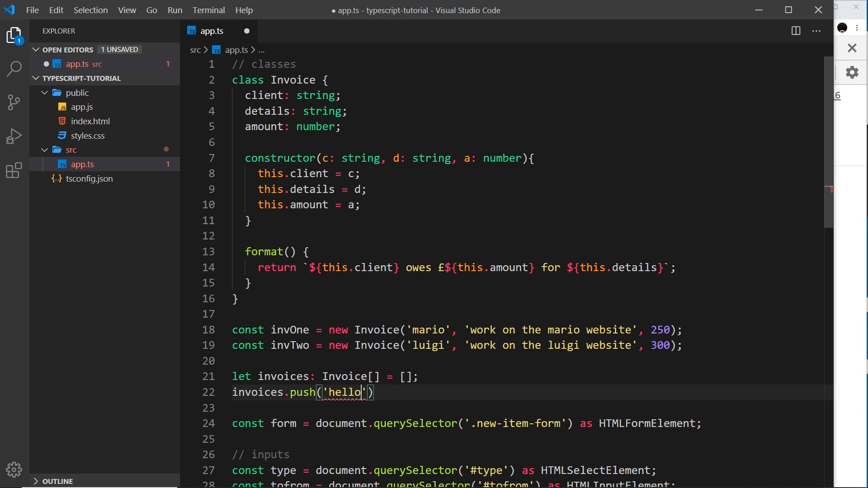Click the profile avatar in the background window
868x488 pixels.
[x=842, y=28]
